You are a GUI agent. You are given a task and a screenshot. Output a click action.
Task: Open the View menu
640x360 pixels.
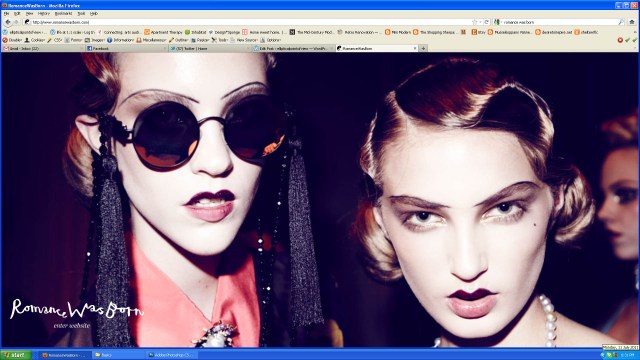29,13
